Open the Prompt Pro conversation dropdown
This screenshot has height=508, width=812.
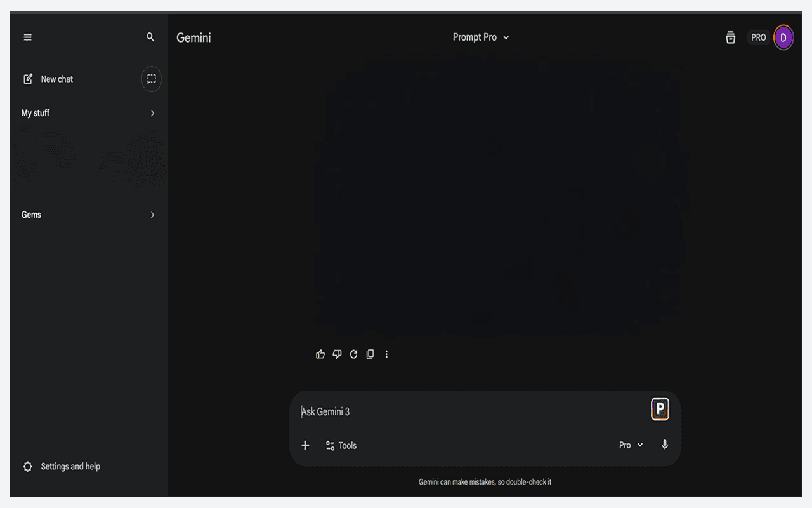tap(481, 37)
